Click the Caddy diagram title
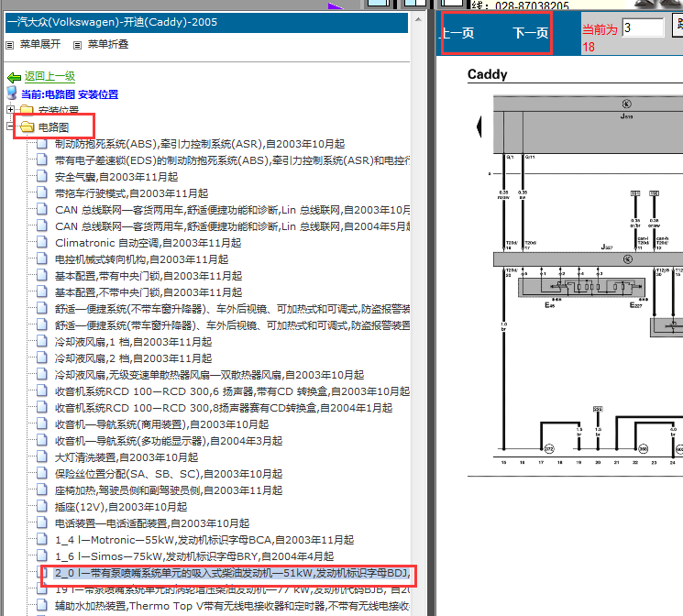This screenshot has height=616, width=683. pyautogui.click(x=488, y=74)
